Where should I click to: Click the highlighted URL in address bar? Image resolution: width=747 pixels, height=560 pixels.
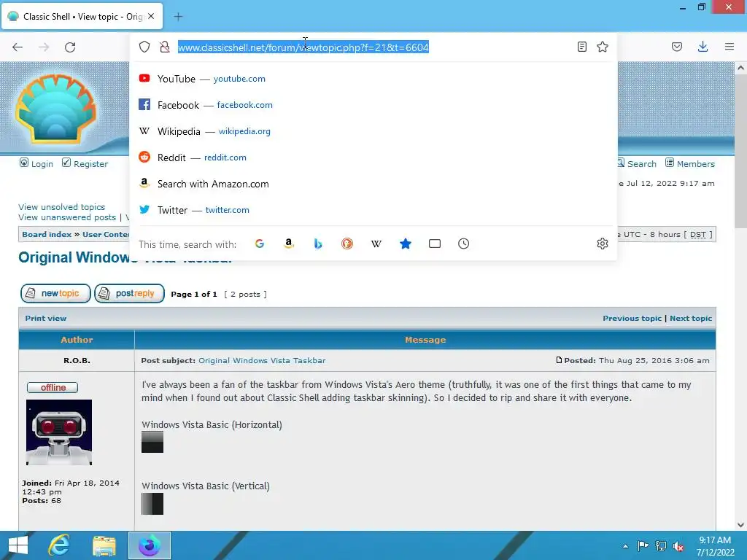tap(303, 47)
